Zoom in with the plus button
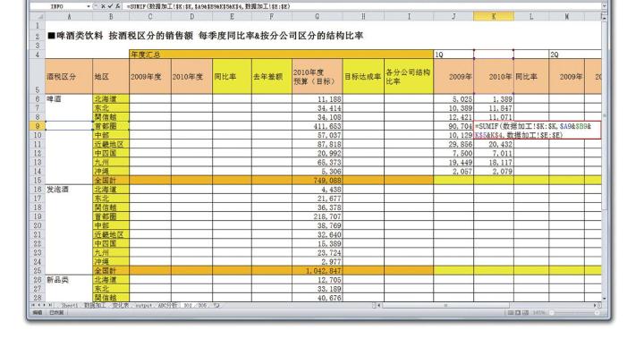The width and height of the screenshot is (644, 338). pos(597,313)
